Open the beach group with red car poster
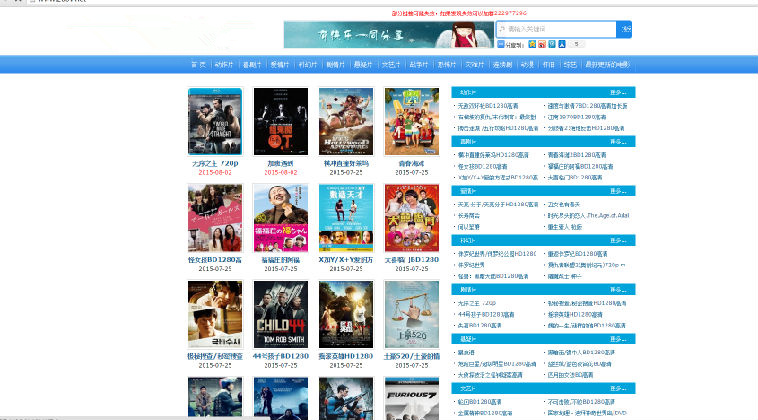The height and width of the screenshot is (420, 758). 412,121
